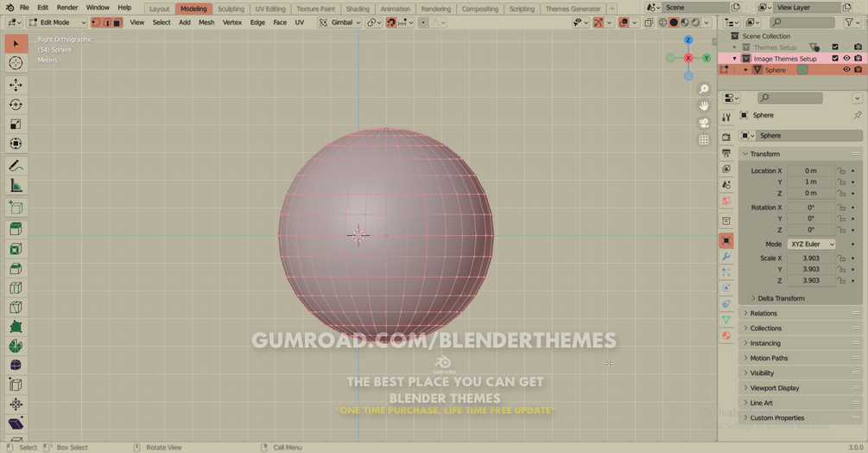Click the outliner search field

tap(801, 22)
